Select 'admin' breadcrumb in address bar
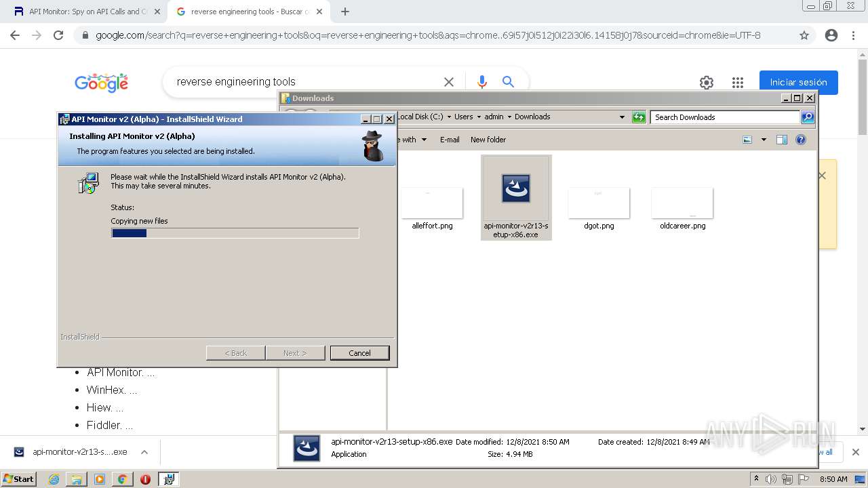This screenshot has height=488, width=868. [494, 117]
